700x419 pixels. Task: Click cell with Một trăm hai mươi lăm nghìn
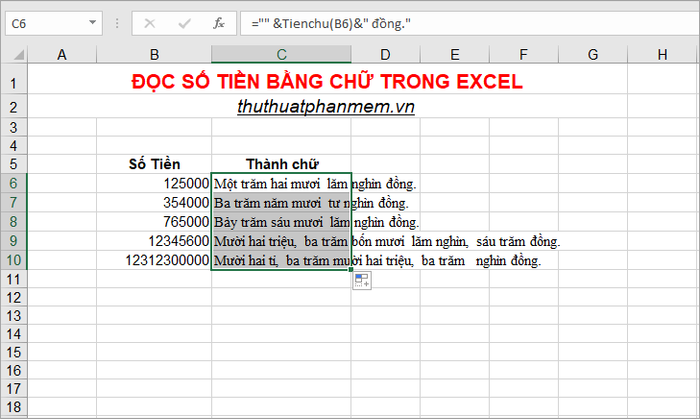click(x=281, y=183)
